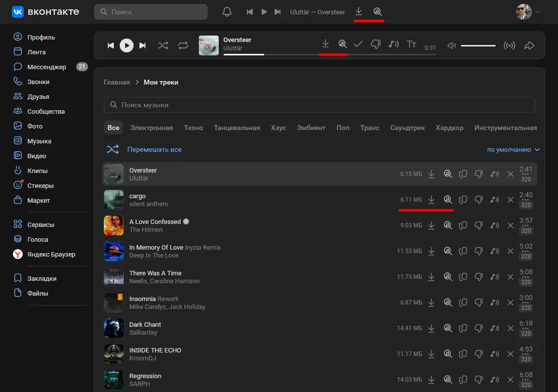Screen dimensions: 558x392
Task: Click Перемешать все to shuffle all tracks
Action: tap(144, 149)
